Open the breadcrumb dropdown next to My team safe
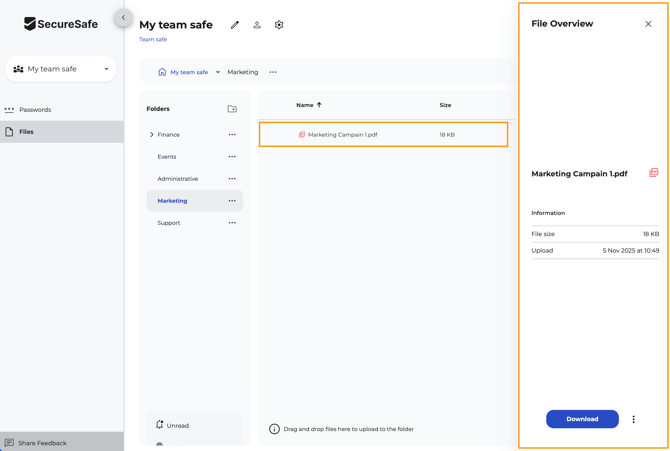670x451 pixels. pos(218,72)
